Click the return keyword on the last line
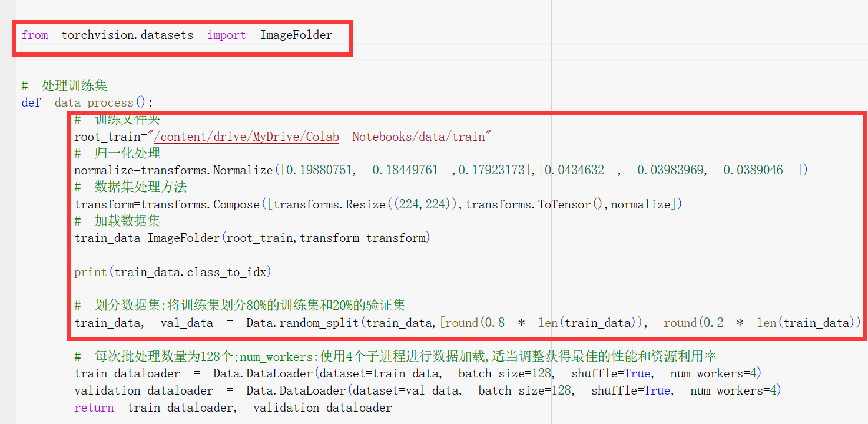The image size is (868, 424). (94, 408)
